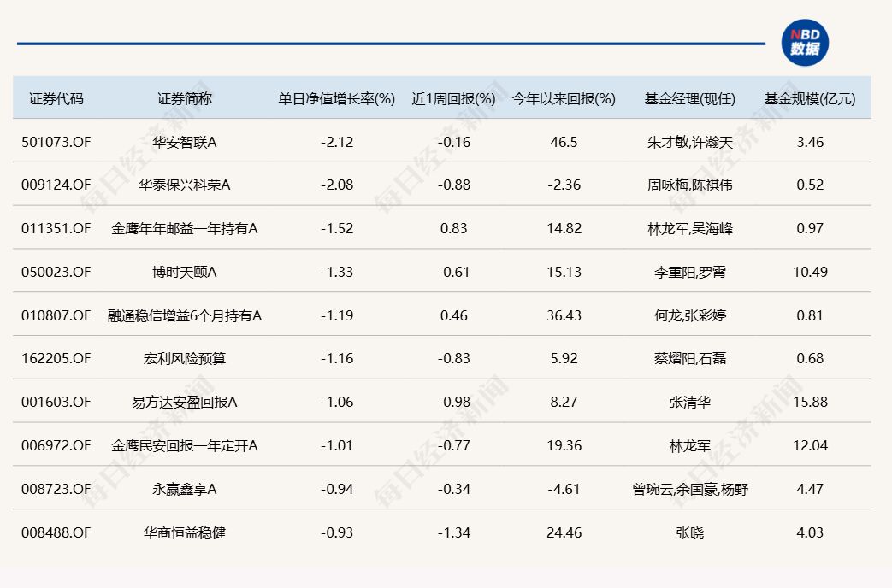Click fund manager 张清华
The width and height of the screenshot is (892, 588).
690,402
